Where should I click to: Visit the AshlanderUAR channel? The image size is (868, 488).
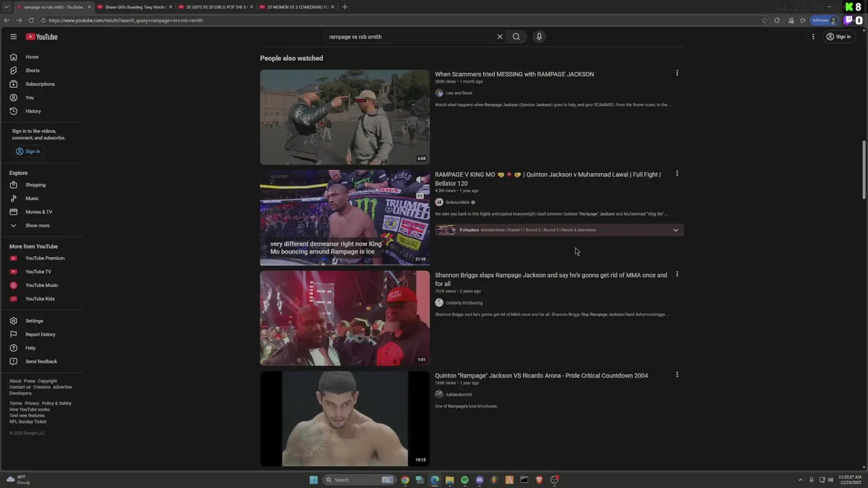pos(458,394)
